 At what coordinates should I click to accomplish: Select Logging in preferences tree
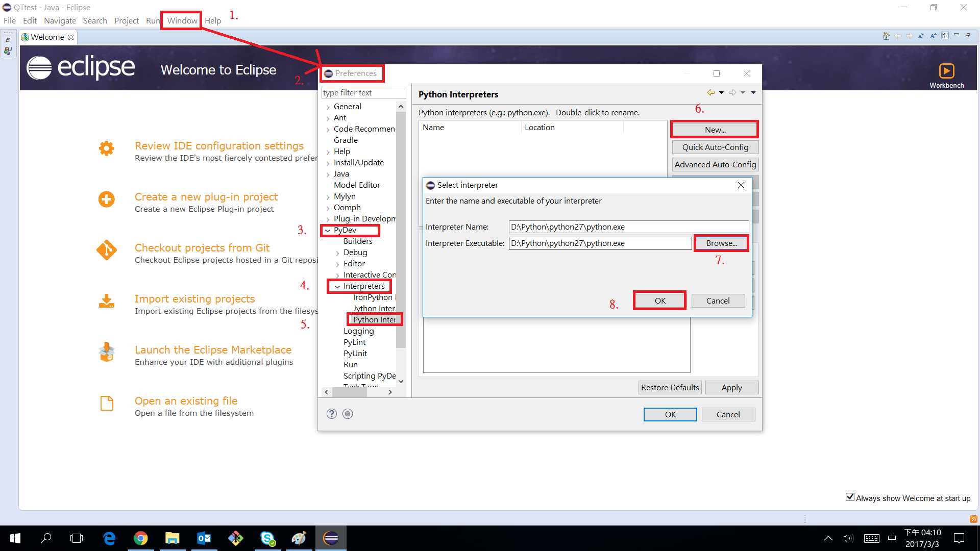pyautogui.click(x=358, y=331)
